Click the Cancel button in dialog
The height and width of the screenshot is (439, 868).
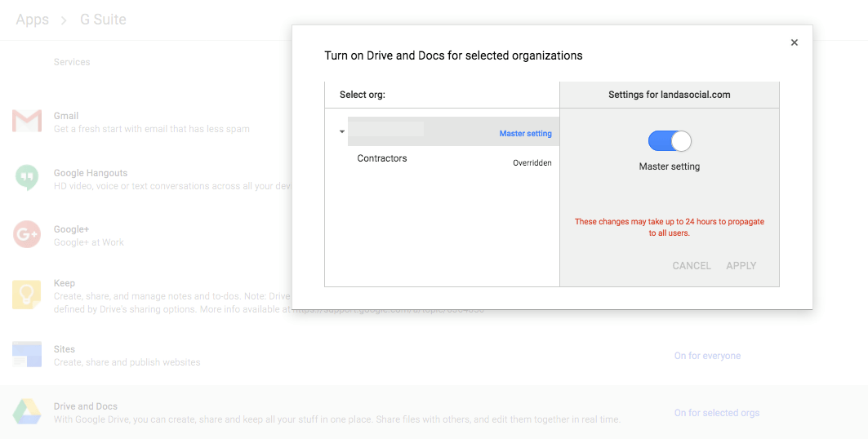692,266
